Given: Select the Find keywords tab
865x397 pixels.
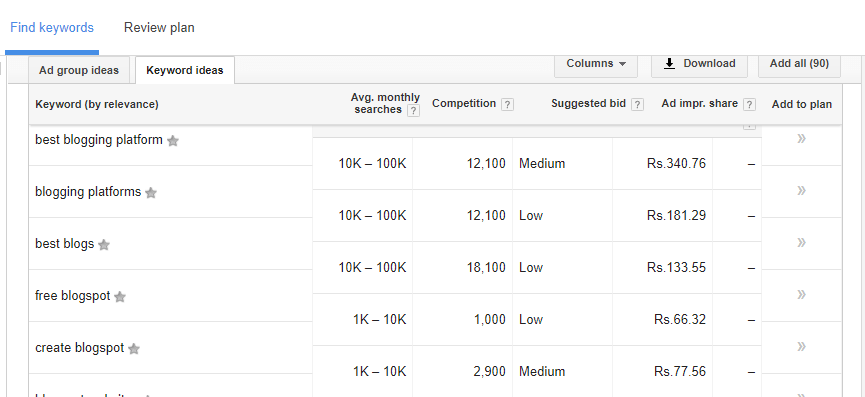Looking at the screenshot, I should point(52,28).
